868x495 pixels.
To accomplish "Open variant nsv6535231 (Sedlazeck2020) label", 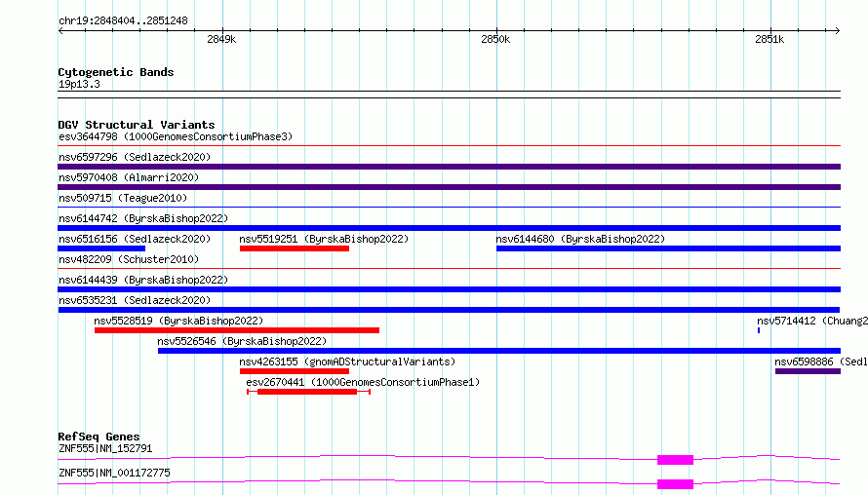I will (x=135, y=300).
